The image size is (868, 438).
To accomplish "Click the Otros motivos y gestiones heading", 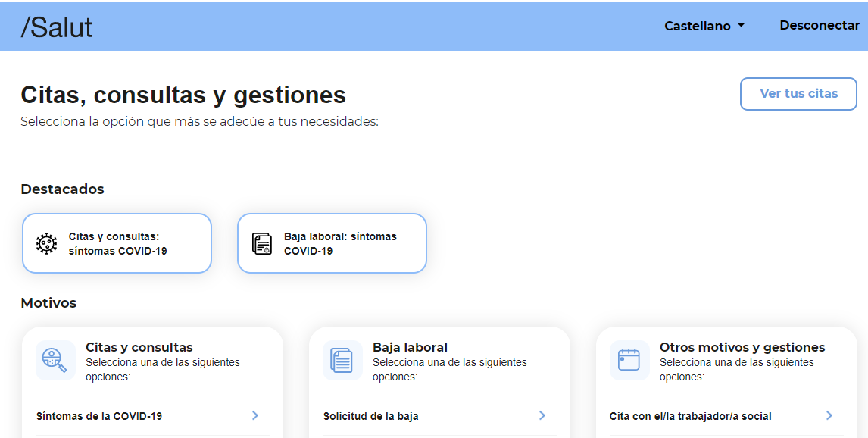I will coord(742,347).
